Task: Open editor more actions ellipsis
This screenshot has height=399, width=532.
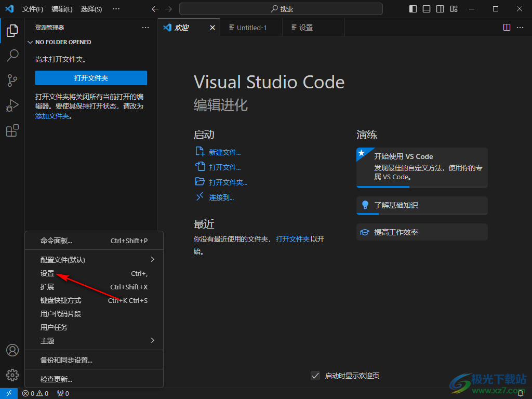Action: pyautogui.click(x=520, y=28)
